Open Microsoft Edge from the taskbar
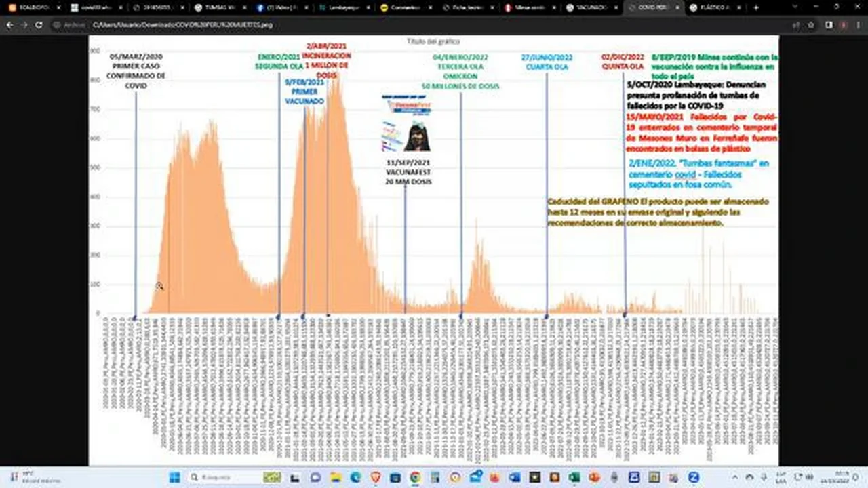The height and width of the screenshot is (488, 868). pos(355,477)
